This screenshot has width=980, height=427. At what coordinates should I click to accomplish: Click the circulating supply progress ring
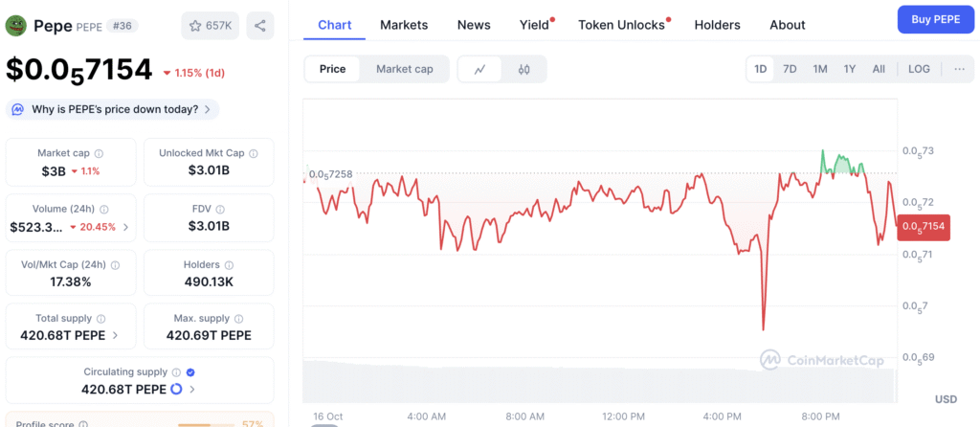(x=176, y=389)
